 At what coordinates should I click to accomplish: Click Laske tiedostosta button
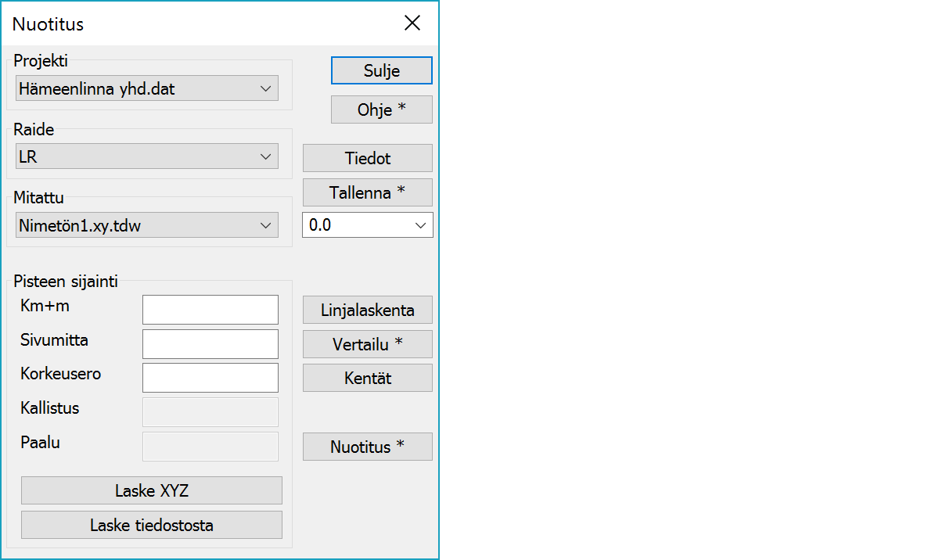pos(151,525)
